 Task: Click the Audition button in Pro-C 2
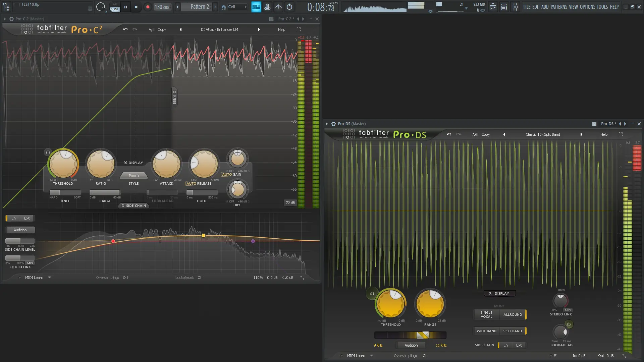click(x=20, y=230)
